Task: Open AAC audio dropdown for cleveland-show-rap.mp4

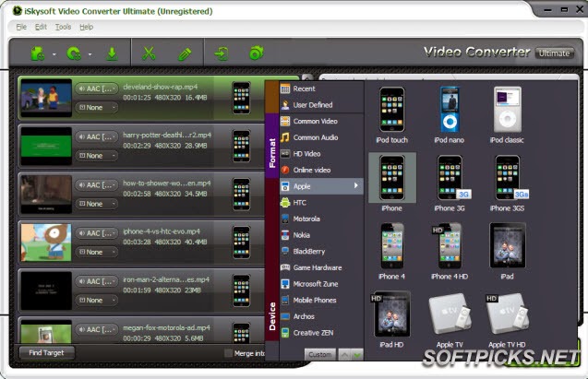Action: (x=97, y=89)
